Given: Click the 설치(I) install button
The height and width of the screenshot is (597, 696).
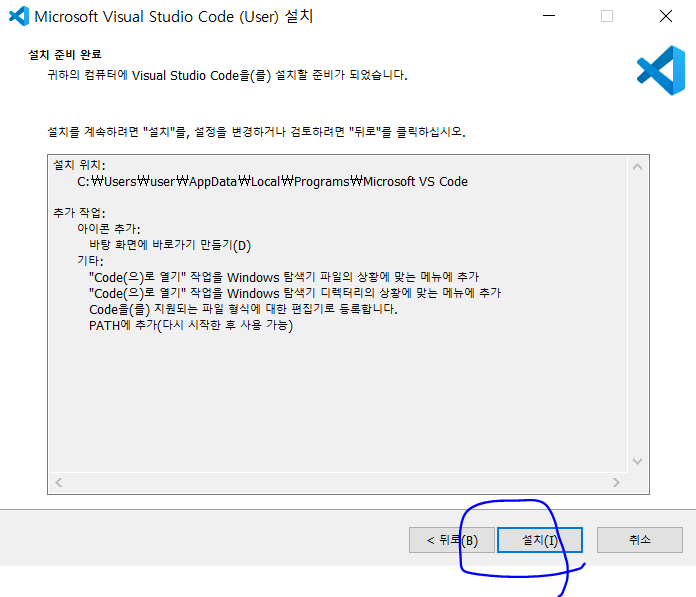Looking at the screenshot, I should coord(540,540).
